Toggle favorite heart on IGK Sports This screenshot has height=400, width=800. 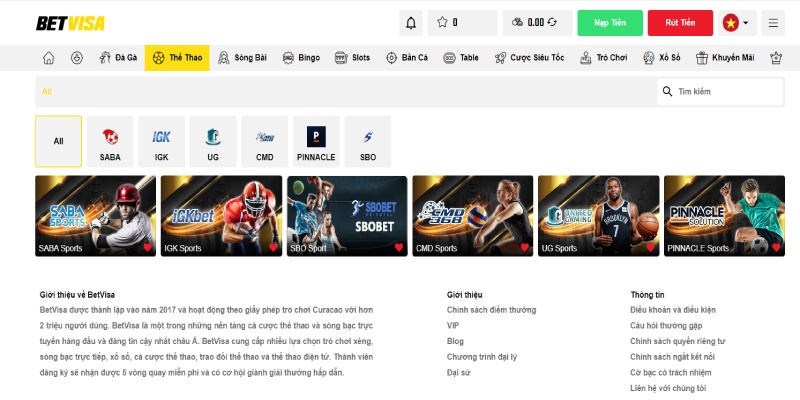(273, 247)
